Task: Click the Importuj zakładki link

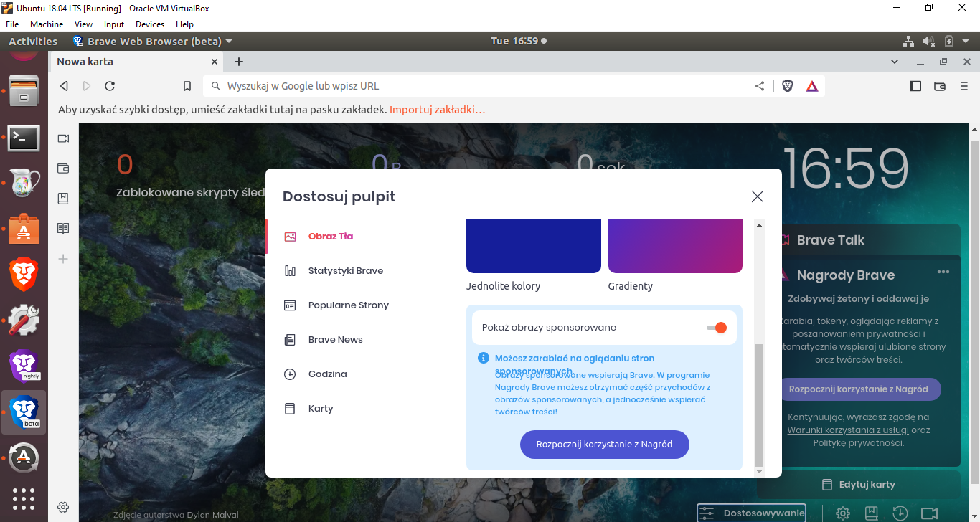Action: (x=438, y=110)
